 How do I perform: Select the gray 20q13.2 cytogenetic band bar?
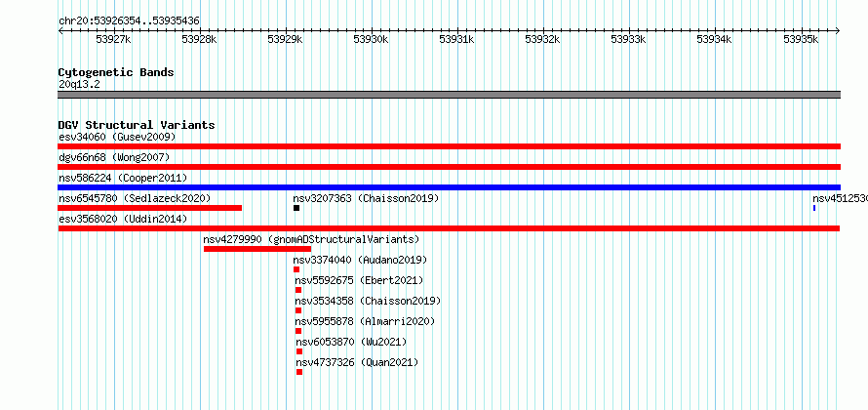[449, 95]
